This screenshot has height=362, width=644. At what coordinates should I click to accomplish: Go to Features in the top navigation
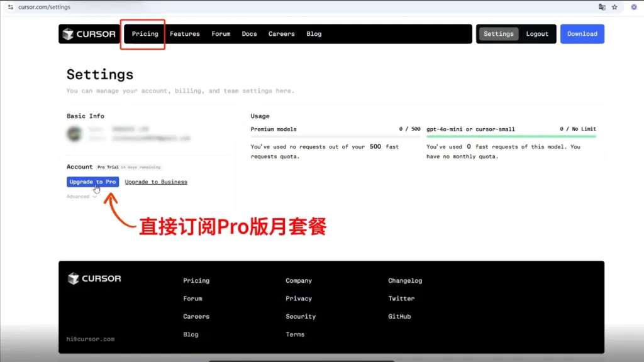185,34
